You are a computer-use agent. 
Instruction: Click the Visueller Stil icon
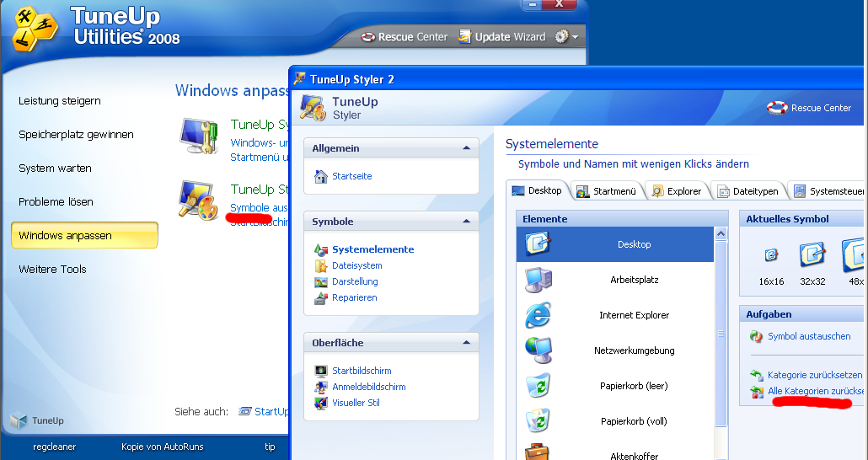321,403
